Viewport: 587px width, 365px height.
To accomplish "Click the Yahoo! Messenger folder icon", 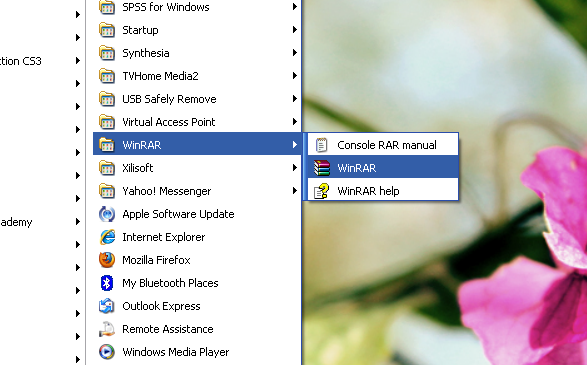I will [x=107, y=191].
